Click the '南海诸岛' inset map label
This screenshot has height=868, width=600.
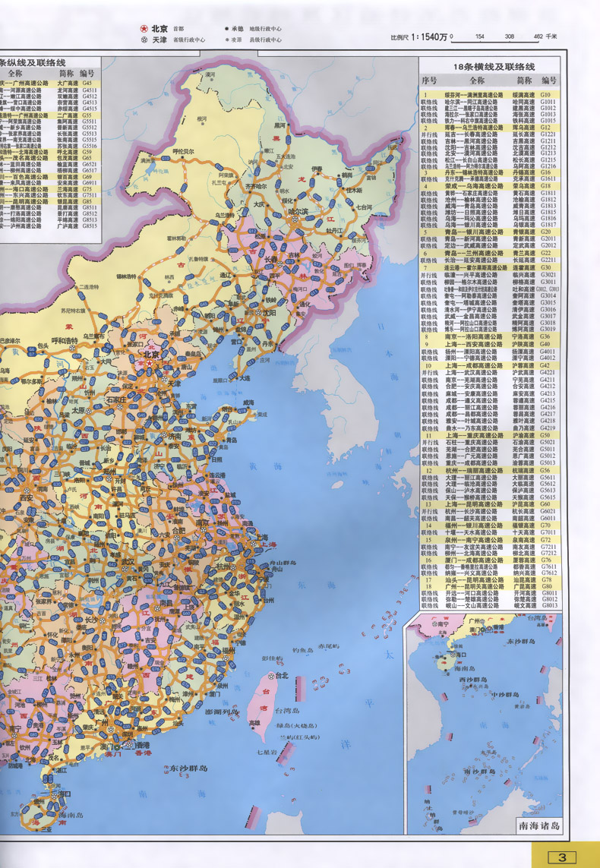coord(538,826)
